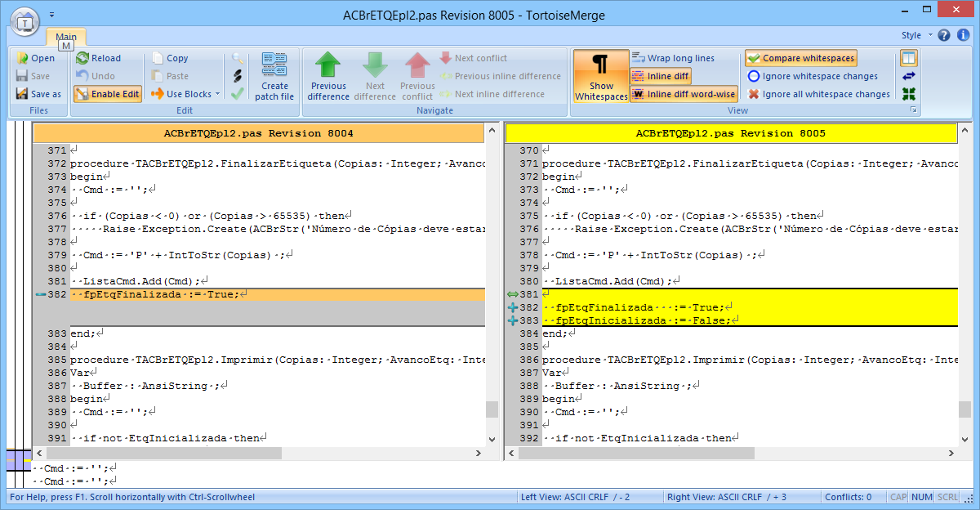Click the green Collapse icon in View group
Screen dimensions: 980x510
tap(909, 94)
